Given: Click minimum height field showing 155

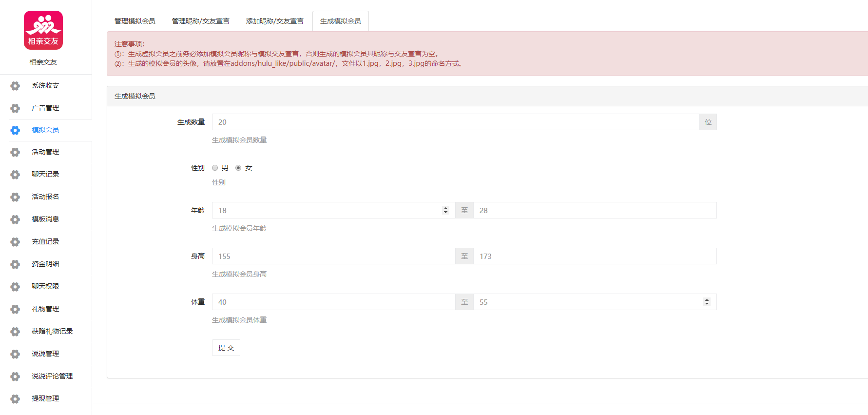Looking at the screenshot, I should 334,256.
